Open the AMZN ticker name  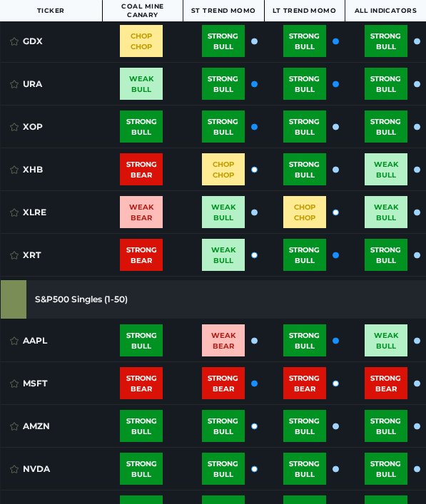[x=36, y=426]
